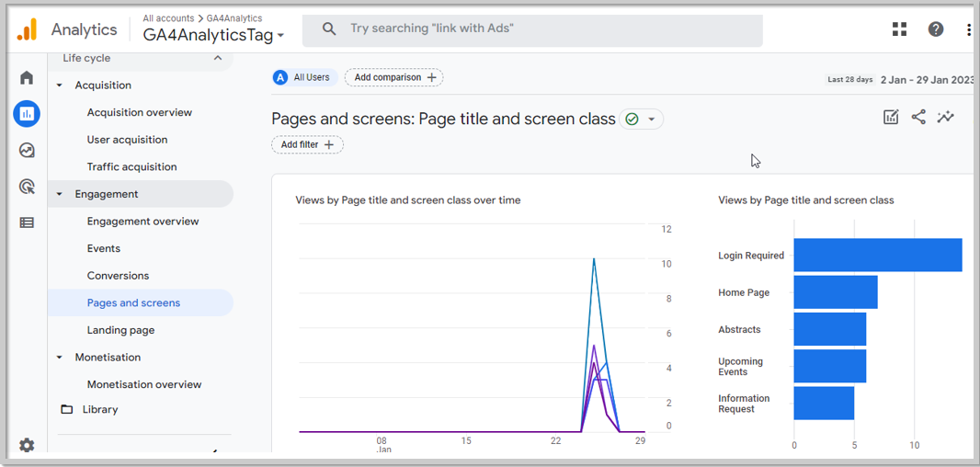980x467 pixels.
Task: Click the Last 28 days label
Action: [x=849, y=80]
